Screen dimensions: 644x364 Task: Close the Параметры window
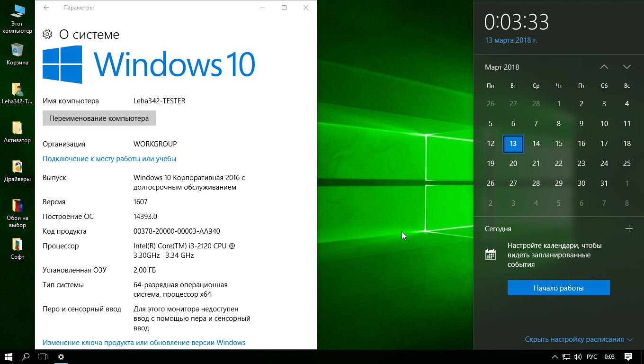(x=306, y=8)
